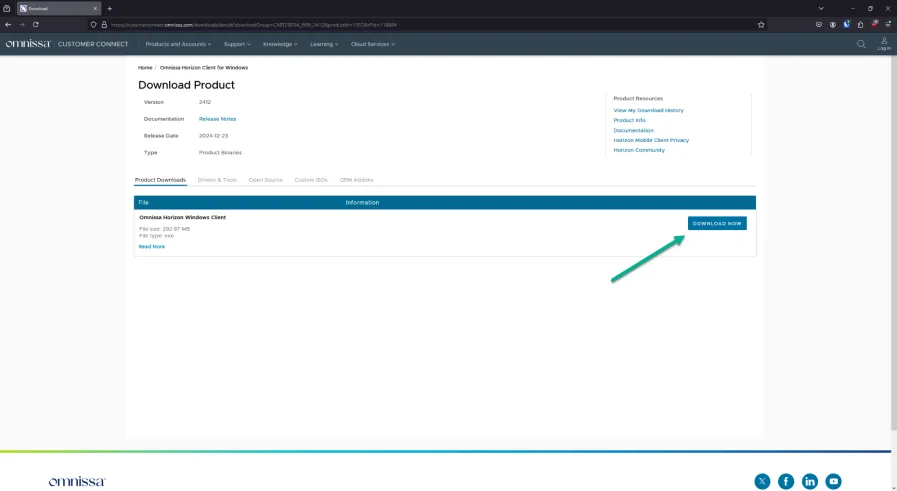This screenshot has width=897, height=491.
Task: Click the Information column header
Action: 362,203
